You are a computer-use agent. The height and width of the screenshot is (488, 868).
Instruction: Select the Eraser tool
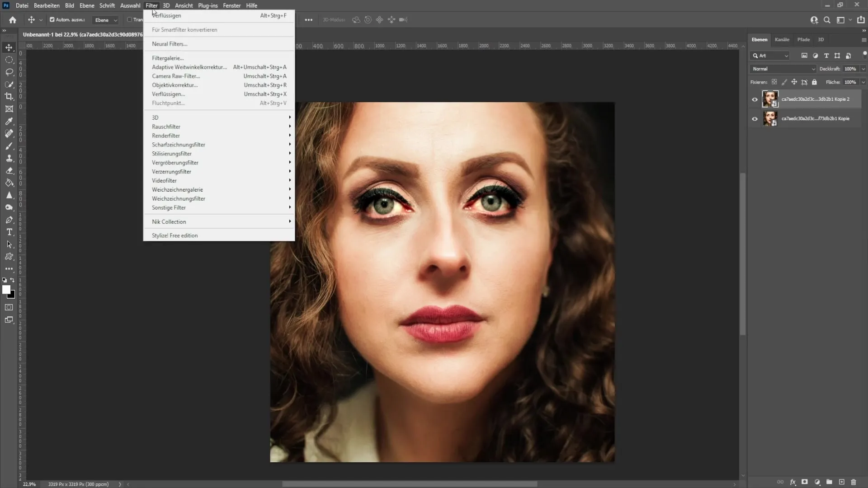tap(9, 170)
